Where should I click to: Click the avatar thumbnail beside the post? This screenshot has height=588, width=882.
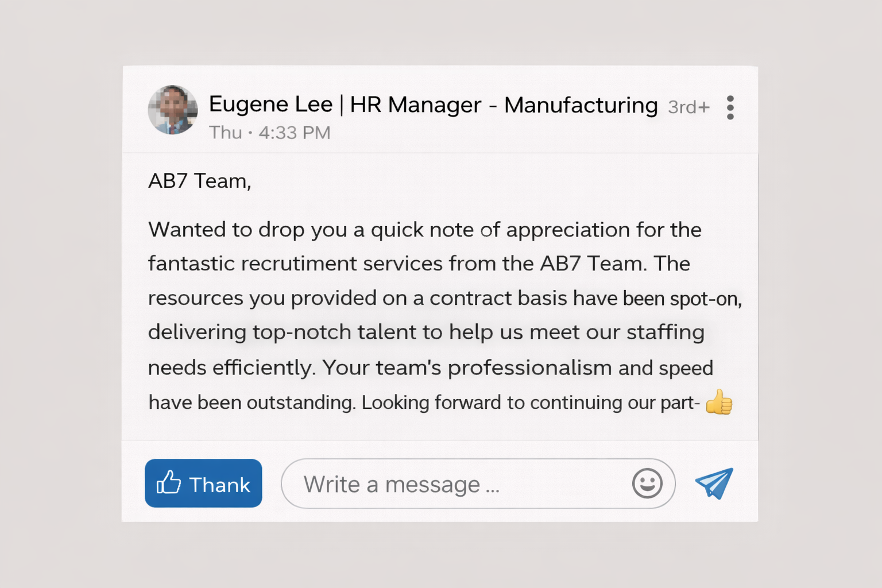172,109
